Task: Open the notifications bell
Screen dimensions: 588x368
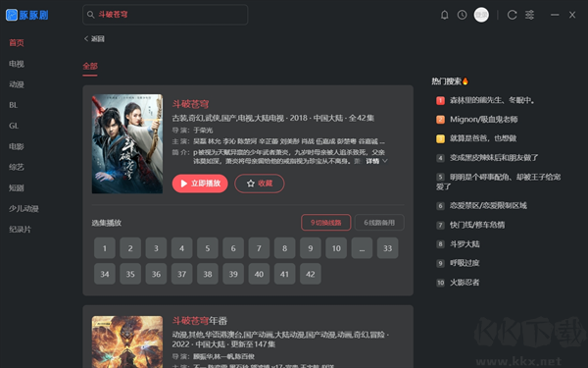Action: (x=444, y=15)
